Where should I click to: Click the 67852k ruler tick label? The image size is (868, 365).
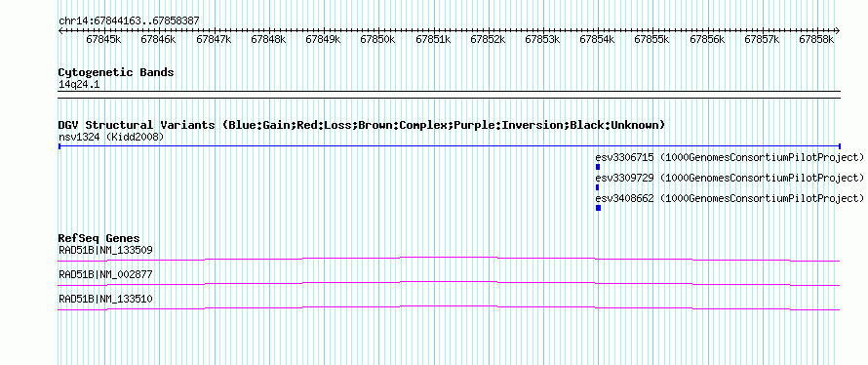(489, 39)
